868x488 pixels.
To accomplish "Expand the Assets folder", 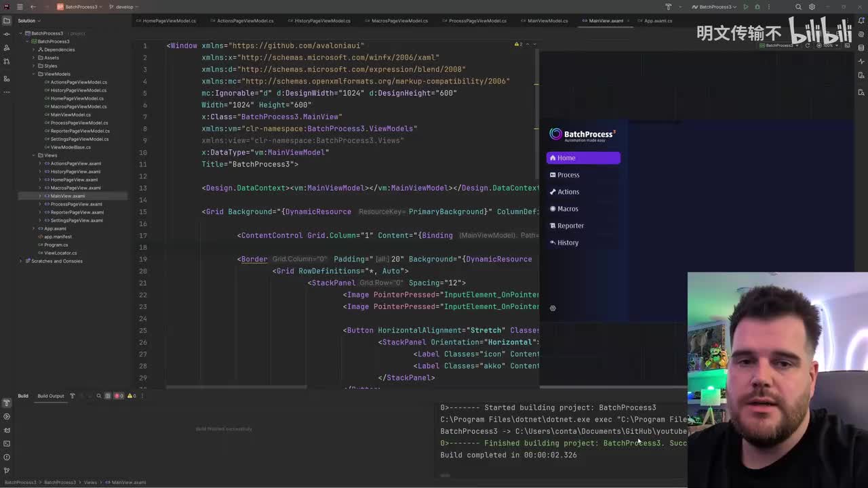I will [33, 58].
